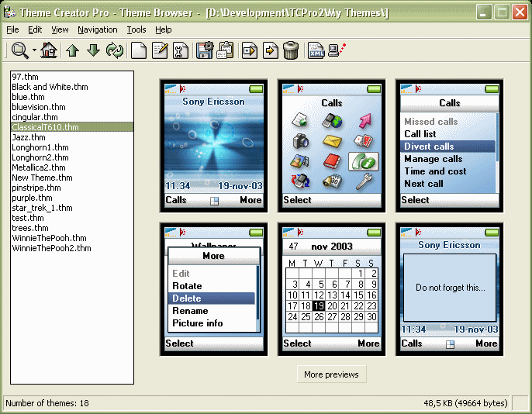Select test.thm in the list

[72, 218]
